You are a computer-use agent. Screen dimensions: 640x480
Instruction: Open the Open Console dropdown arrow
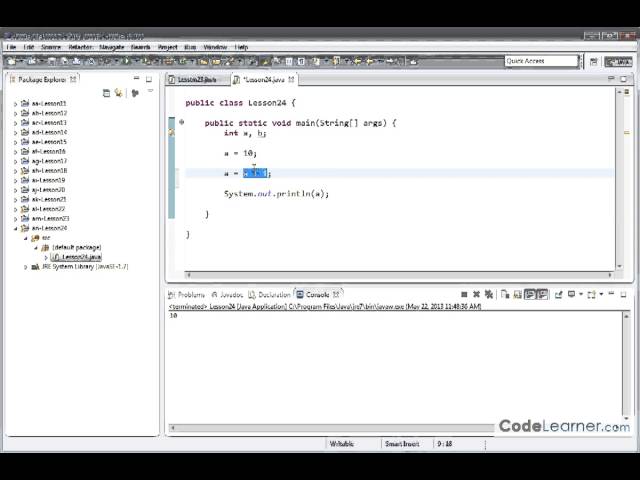[601, 294]
